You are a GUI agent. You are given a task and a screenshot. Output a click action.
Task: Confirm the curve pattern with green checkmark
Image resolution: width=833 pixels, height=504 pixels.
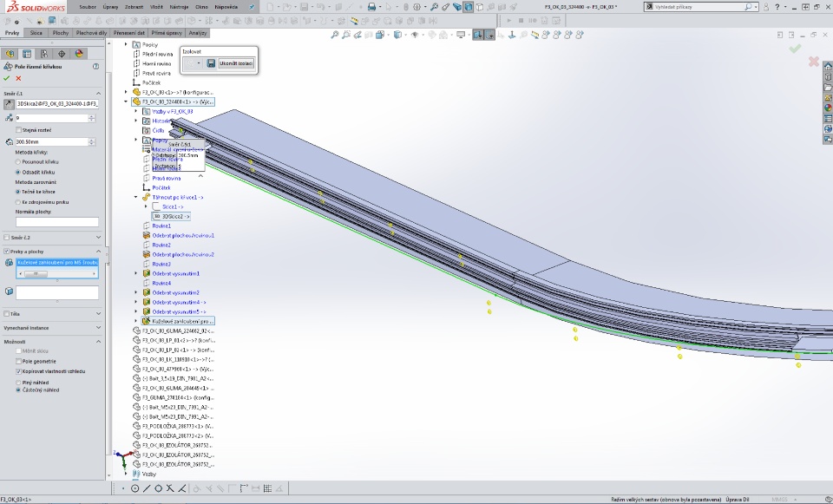pyautogui.click(x=7, y=78)
